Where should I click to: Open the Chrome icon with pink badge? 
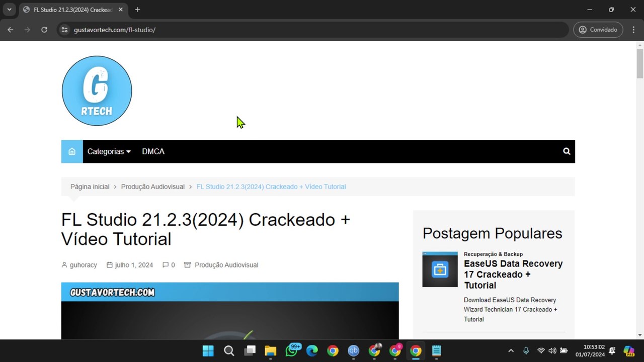click(x=395, y=351)
